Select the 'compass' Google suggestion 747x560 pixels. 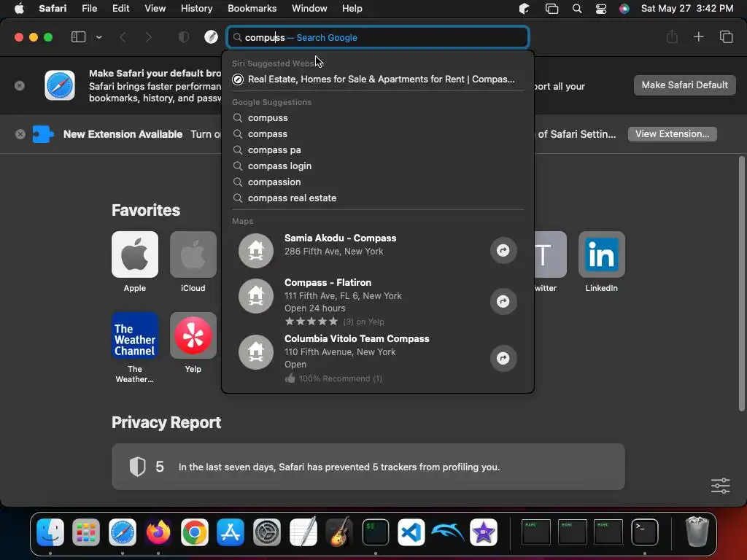[378, 134]
